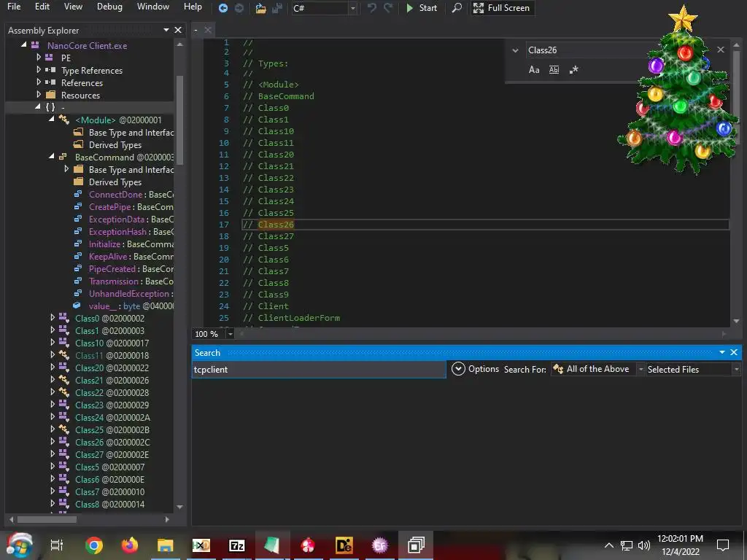Expand the PE tree node
The height and width of the screenshot is (560, 747).
tap(39, 58)
